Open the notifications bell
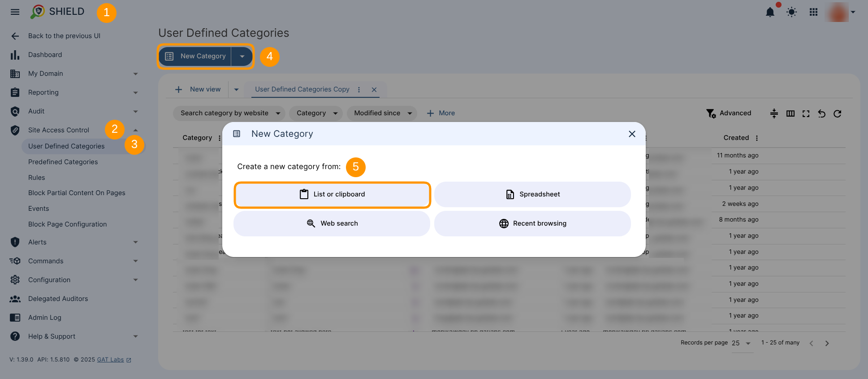 coord(770,12)
